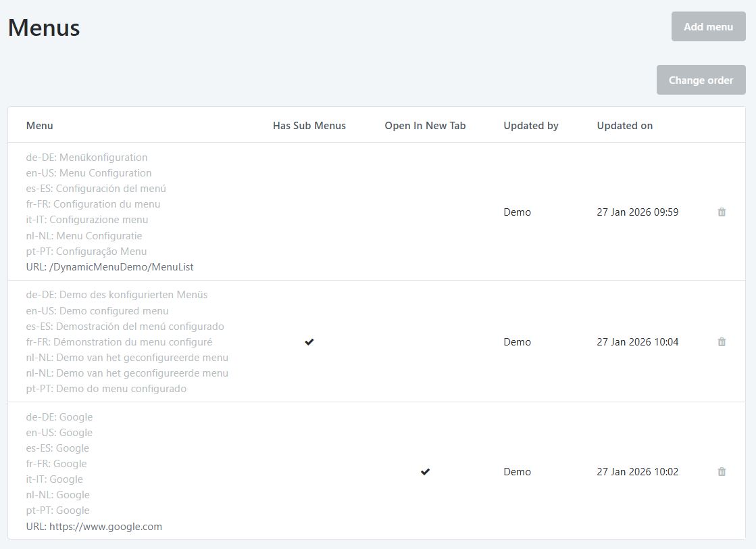
Task: Click the Open In New Tab column header
Action: click(x=425, y=126)
